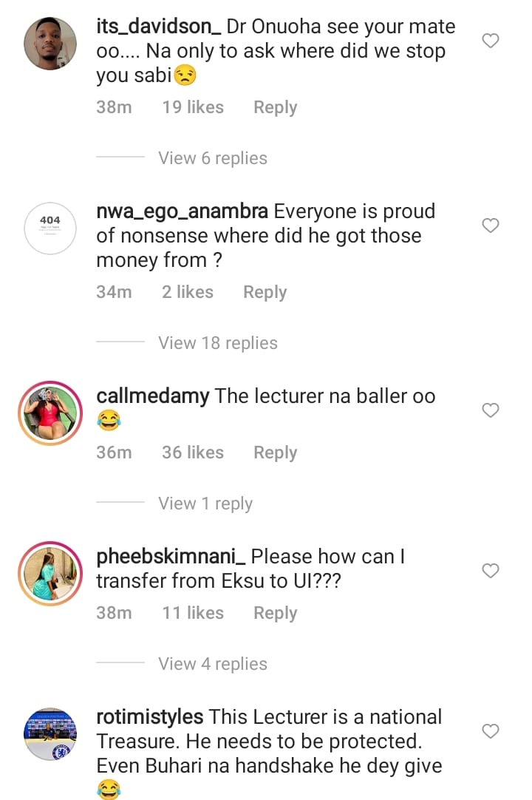The image size is (532, 800).
Task: Open its_davidson_ profile picture
Action: click(x=51, y=44)
